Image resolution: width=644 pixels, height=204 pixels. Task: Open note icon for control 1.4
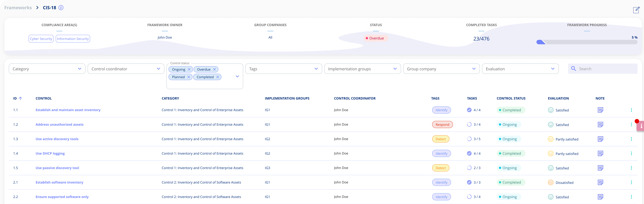[x=600, y=153]
